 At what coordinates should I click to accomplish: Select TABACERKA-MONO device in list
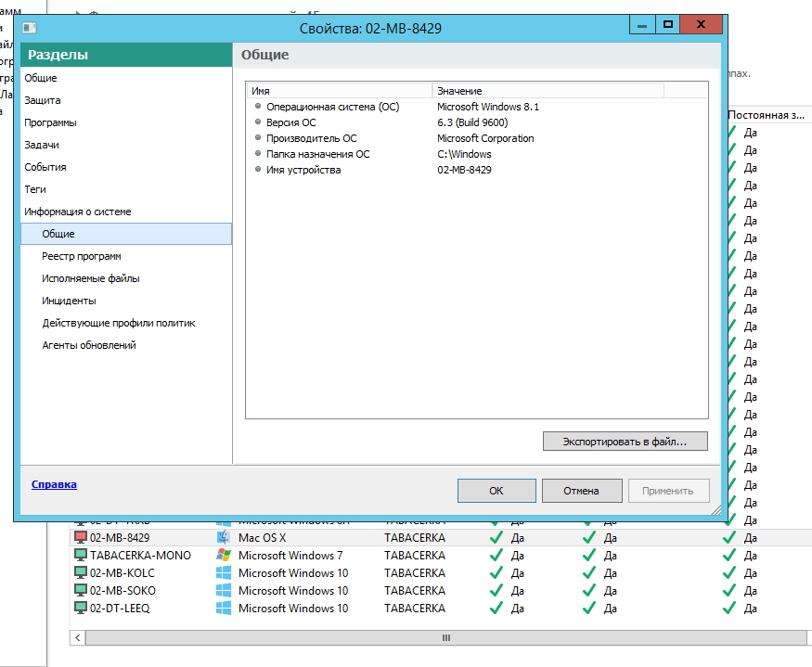(140, 555)
